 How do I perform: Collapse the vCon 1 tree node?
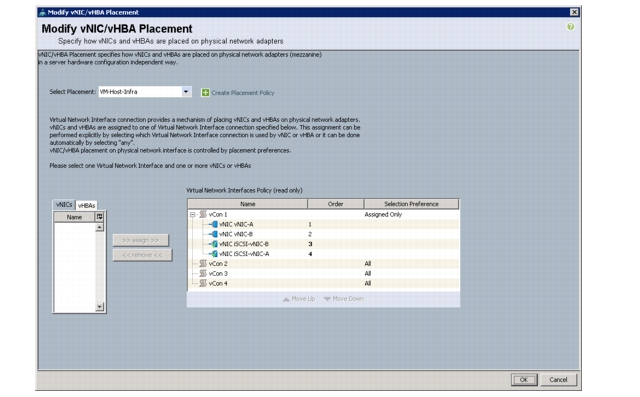click(192, 214)
